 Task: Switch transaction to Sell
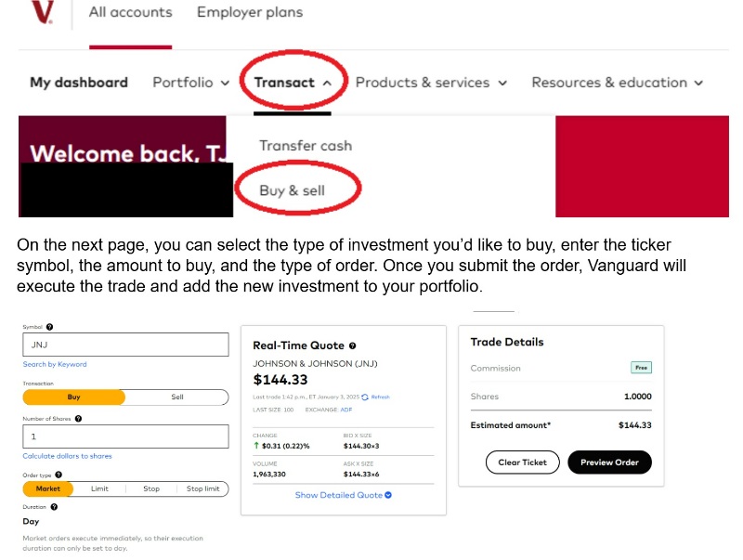(176, 397)
